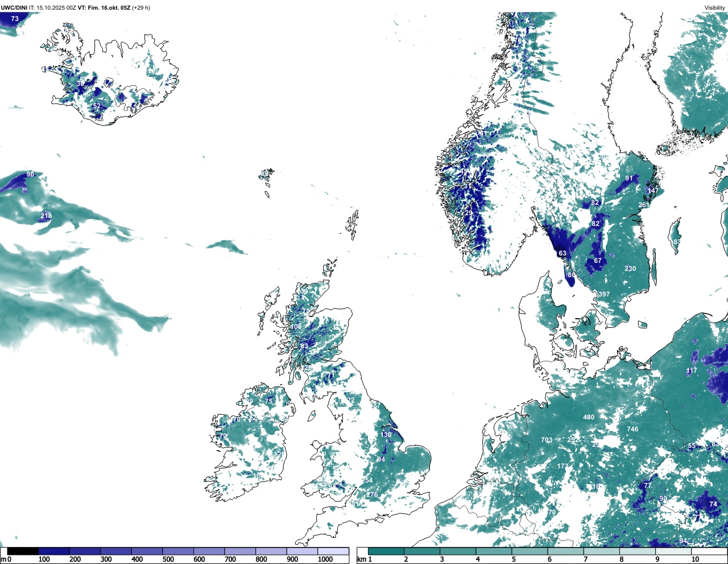Click visibility value '74' at bottom right
Viewport: 728px width, 564px height.
tap(713, 504)
